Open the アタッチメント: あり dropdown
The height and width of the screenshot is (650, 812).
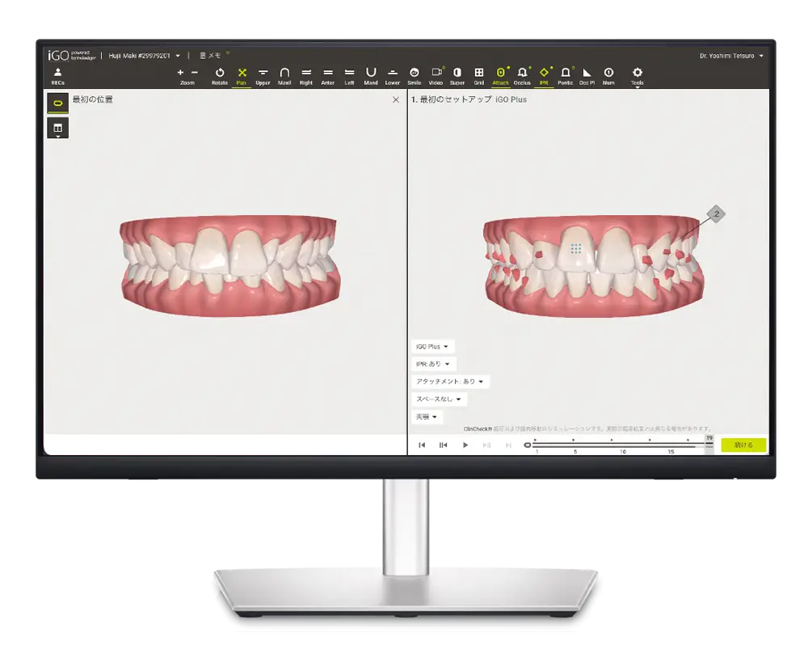pos(450,382)
